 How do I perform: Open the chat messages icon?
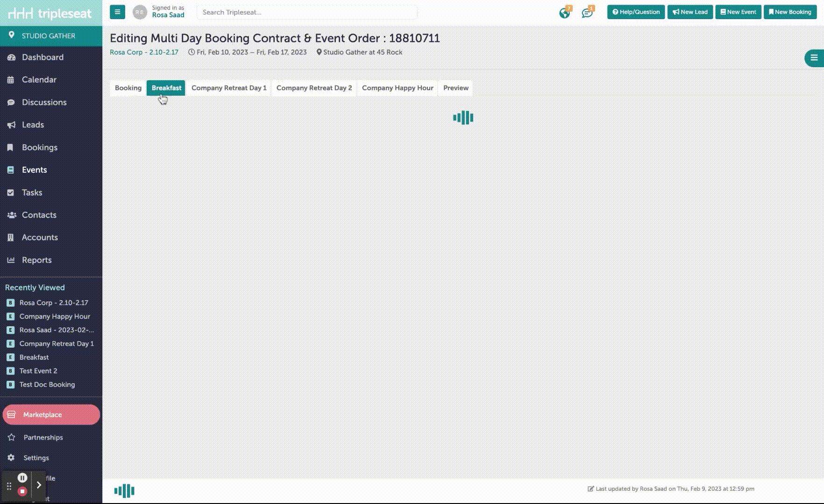[x=587, y=13]
